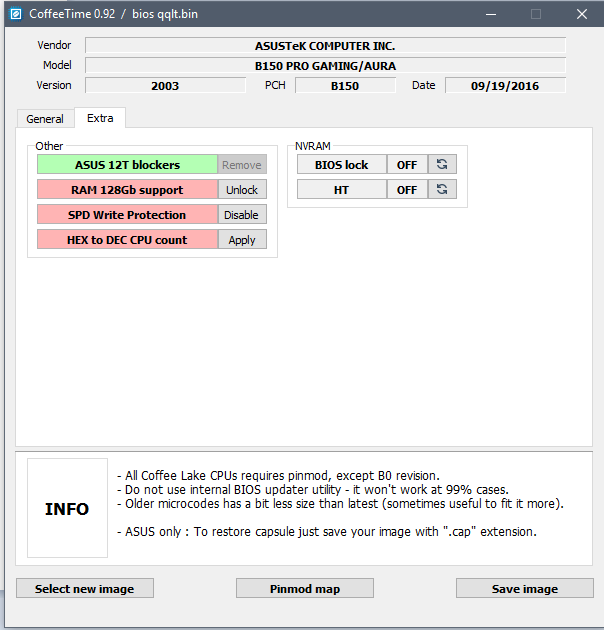Click the SPD Write Protection status label
This screenshot has width=604, height=630.
pos(127,215)
